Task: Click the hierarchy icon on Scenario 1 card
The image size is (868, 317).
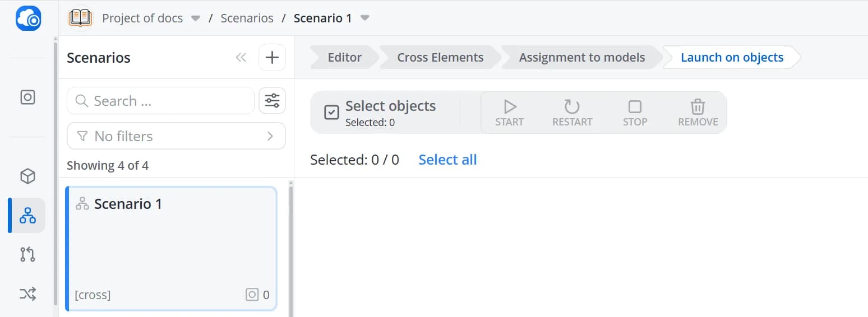Action: click(x=82, y=204)
